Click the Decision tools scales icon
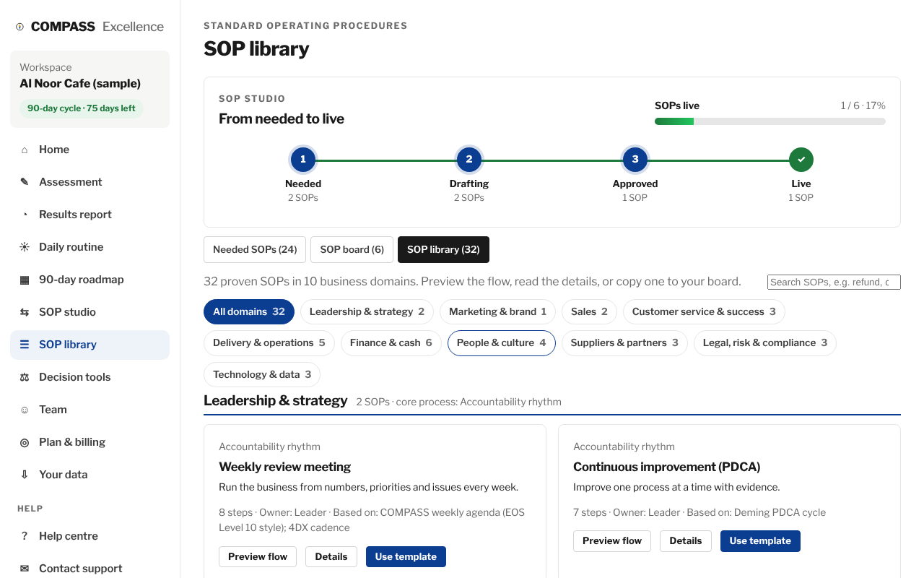Image resolution: width=924 pixels, height=578 pixels. 25,377
